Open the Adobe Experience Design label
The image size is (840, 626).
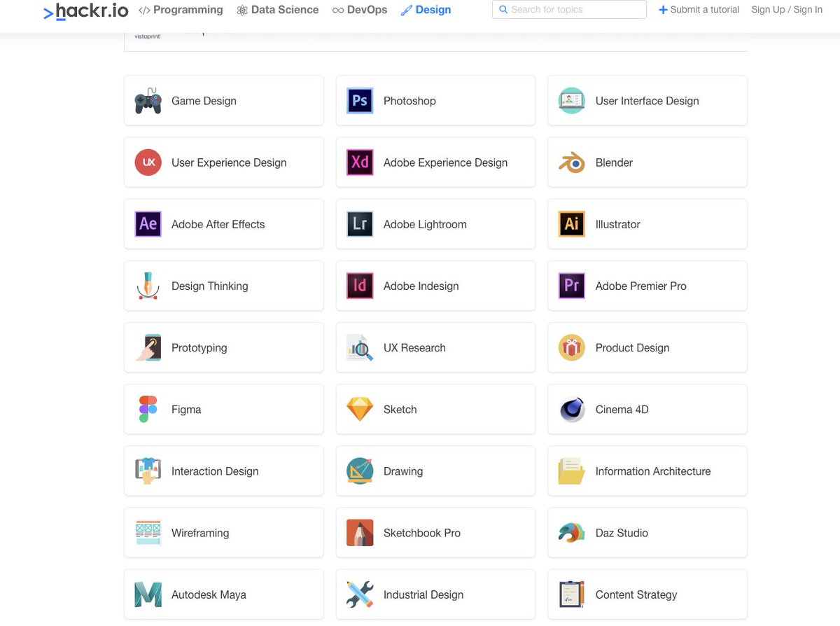tap(445, 162)
